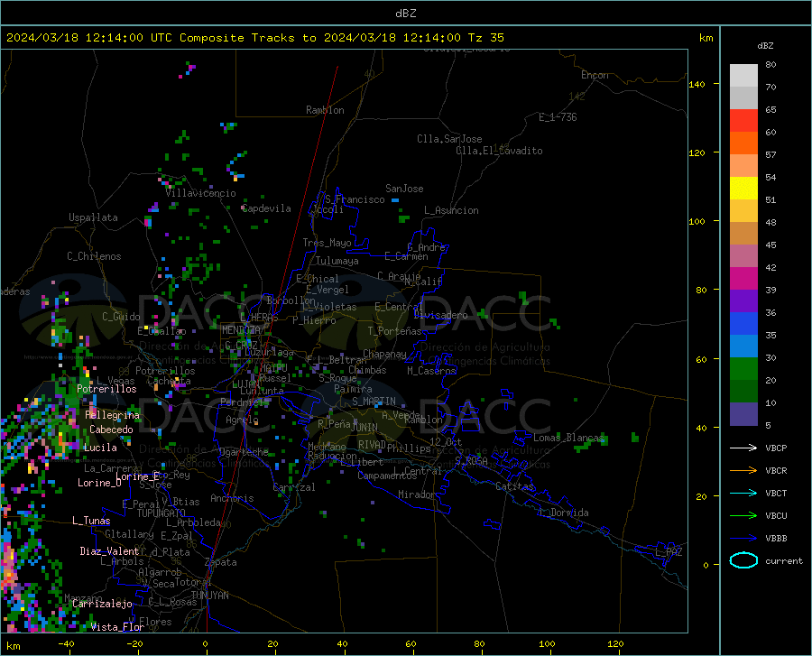
Task: Click the Divisadero map label
Action: (x=440, y=315)
